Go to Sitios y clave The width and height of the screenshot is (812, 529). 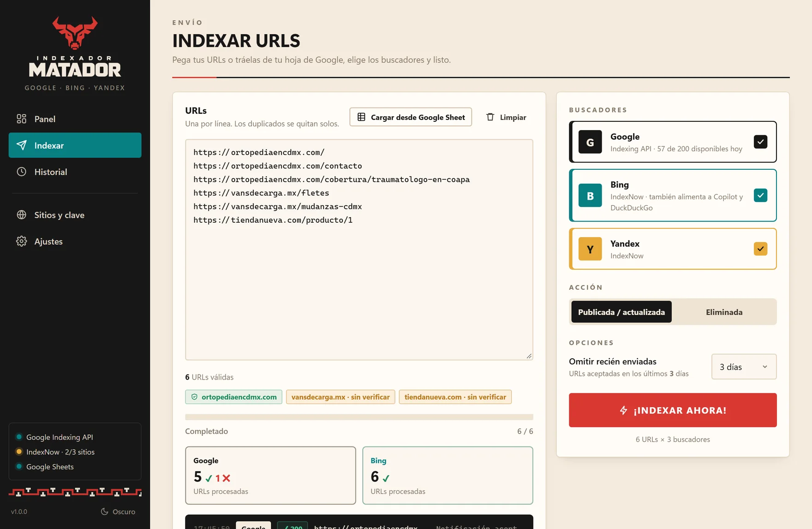(75, 215)
